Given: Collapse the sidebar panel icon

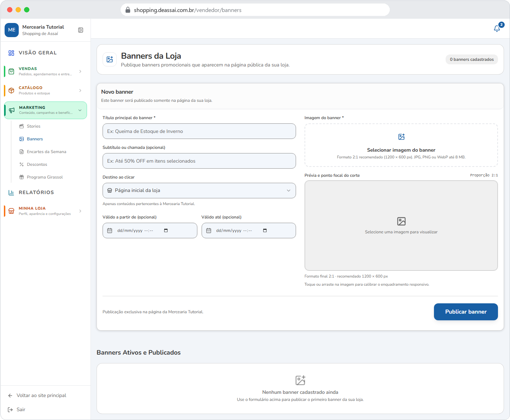Looking at the screenshot, I should 81,30.
